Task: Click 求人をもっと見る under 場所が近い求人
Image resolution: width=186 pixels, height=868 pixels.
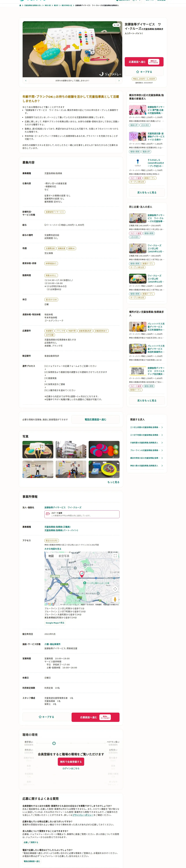Action: [147, 401]
